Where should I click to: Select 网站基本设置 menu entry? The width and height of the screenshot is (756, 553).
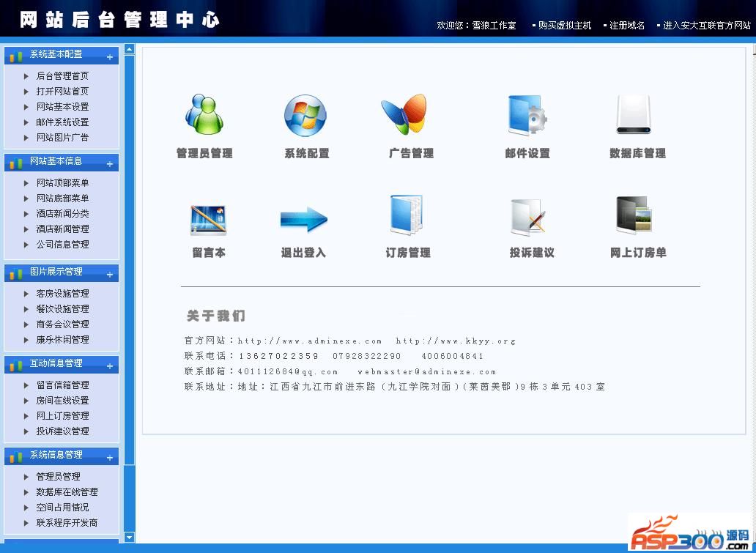(x=63, y=106)
